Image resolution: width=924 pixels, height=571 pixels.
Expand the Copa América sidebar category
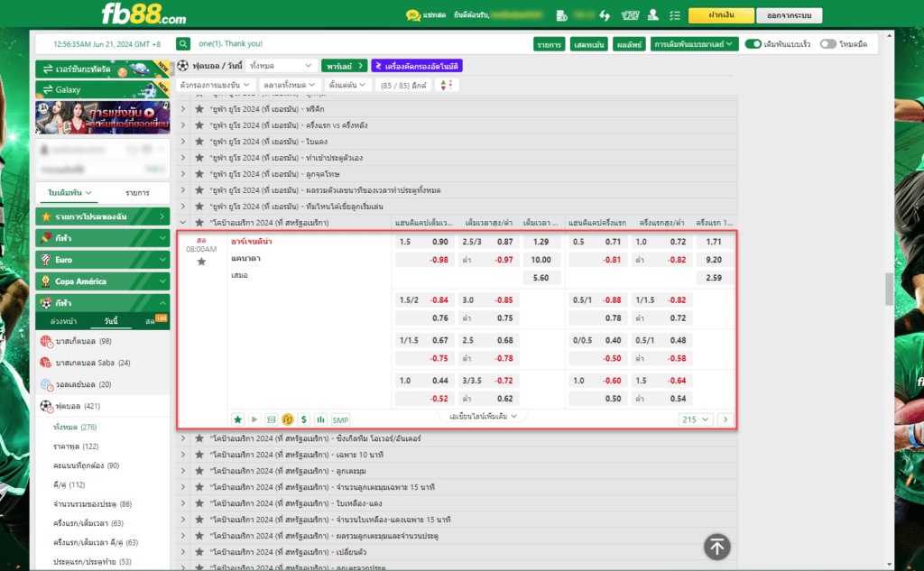coord(103,281)
